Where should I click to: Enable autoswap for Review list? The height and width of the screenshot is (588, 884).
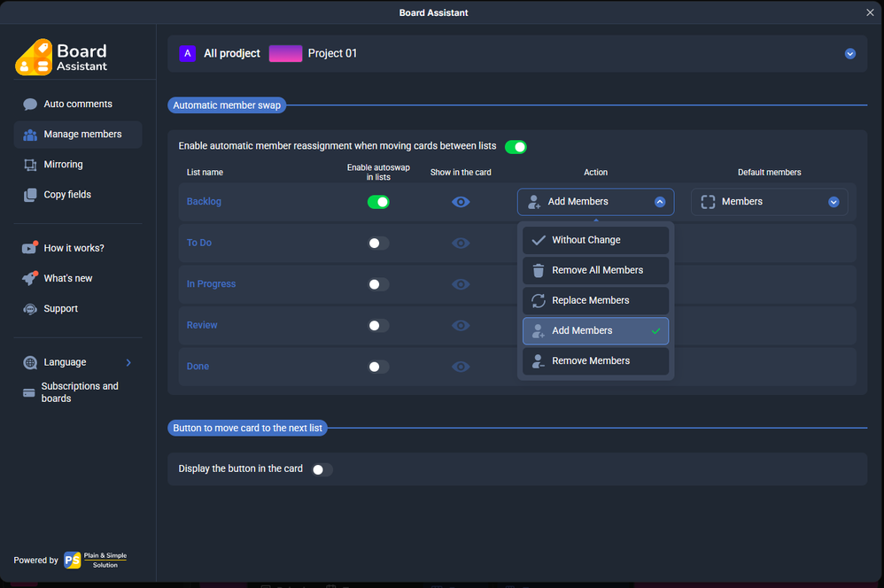tap(378, 325)
